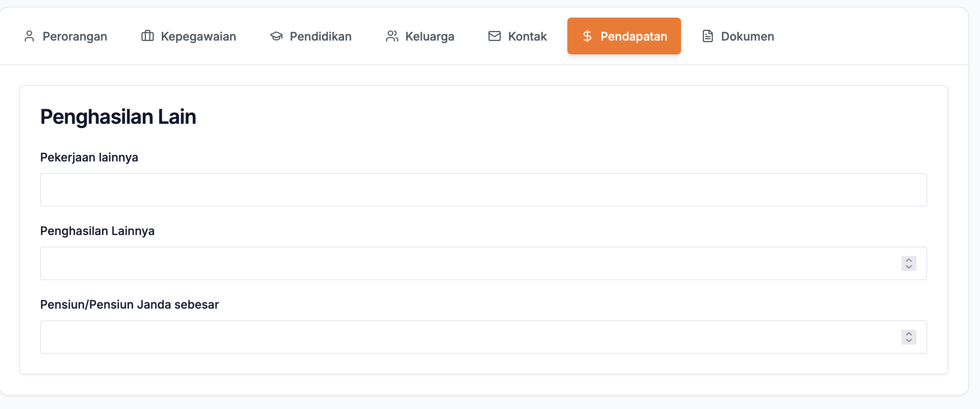The image size is (980, 409).
Task: Click the dollar icon inside Pendapatan button
Action: [x=587, y=36]
